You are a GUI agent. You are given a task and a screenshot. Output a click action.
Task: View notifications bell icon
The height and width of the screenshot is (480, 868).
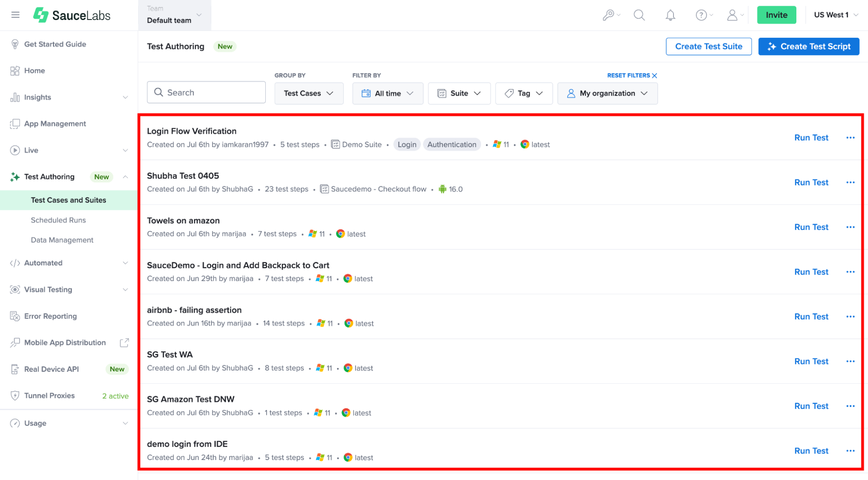point(670,15)
